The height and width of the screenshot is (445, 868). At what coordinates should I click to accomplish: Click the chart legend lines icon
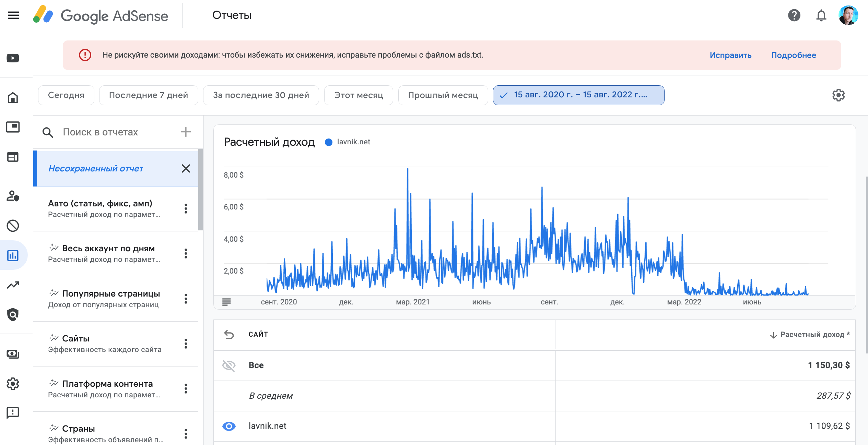pos(226,302)
